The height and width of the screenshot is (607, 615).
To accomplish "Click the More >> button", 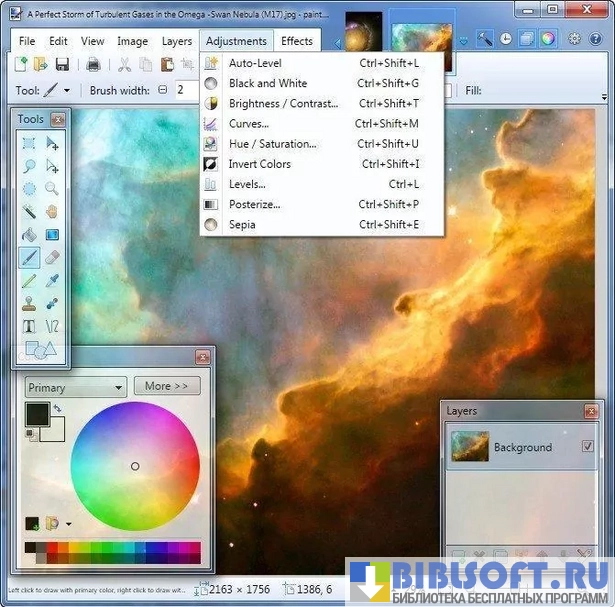I will tap(166, 386).
